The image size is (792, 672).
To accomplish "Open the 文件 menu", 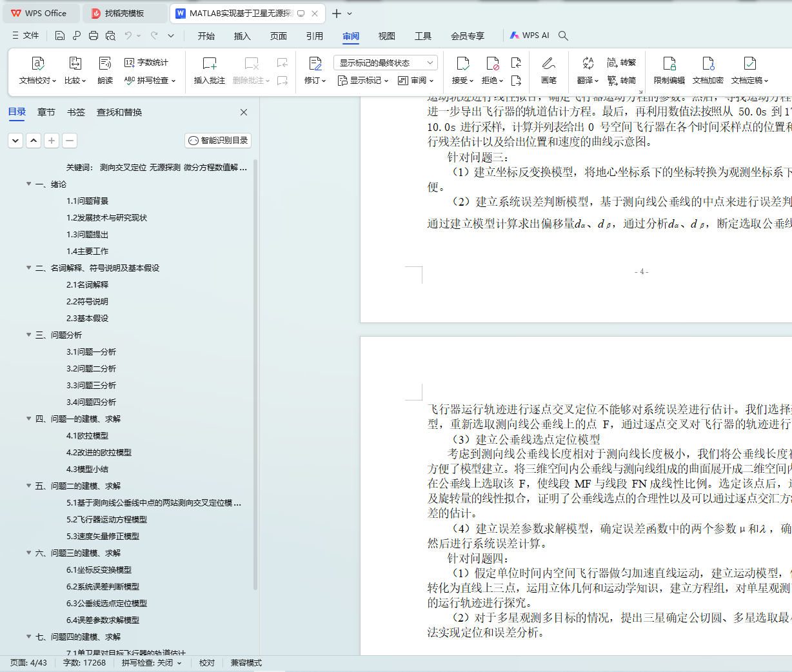I will 25,35.
